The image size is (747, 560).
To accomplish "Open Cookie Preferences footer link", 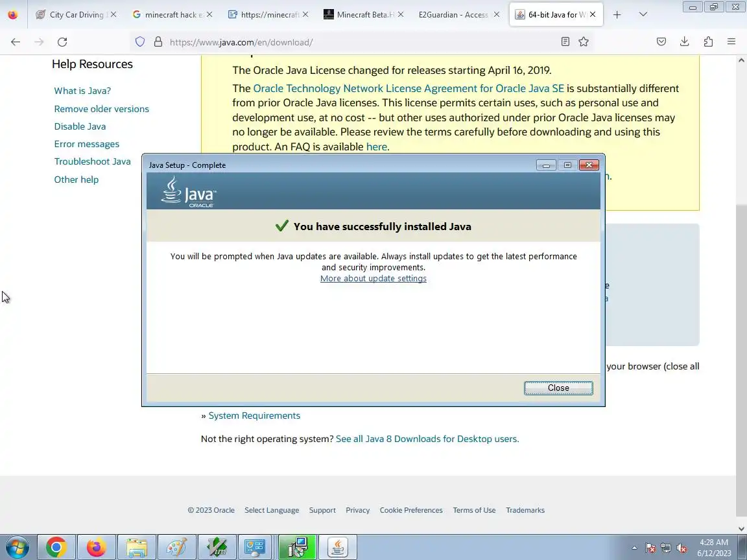I will [x=411, y=510].
